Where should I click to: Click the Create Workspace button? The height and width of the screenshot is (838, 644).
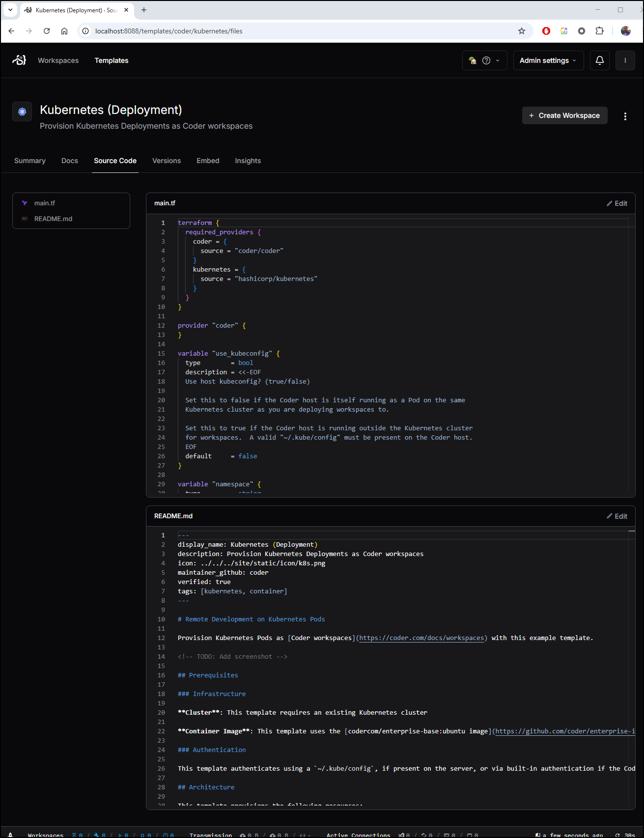(x=564, y=115)
